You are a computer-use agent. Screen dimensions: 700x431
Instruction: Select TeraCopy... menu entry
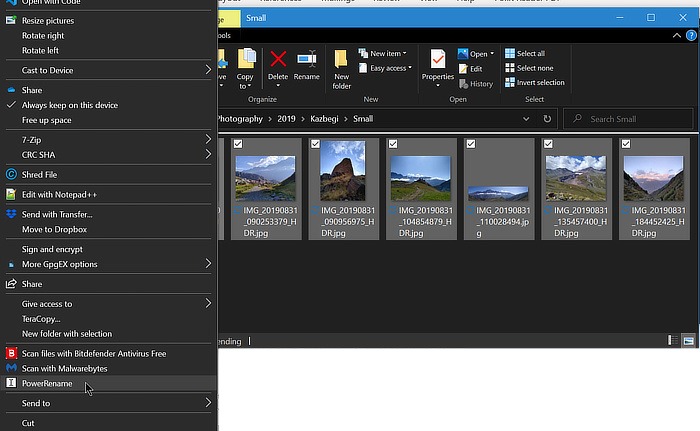coord(41,319)
